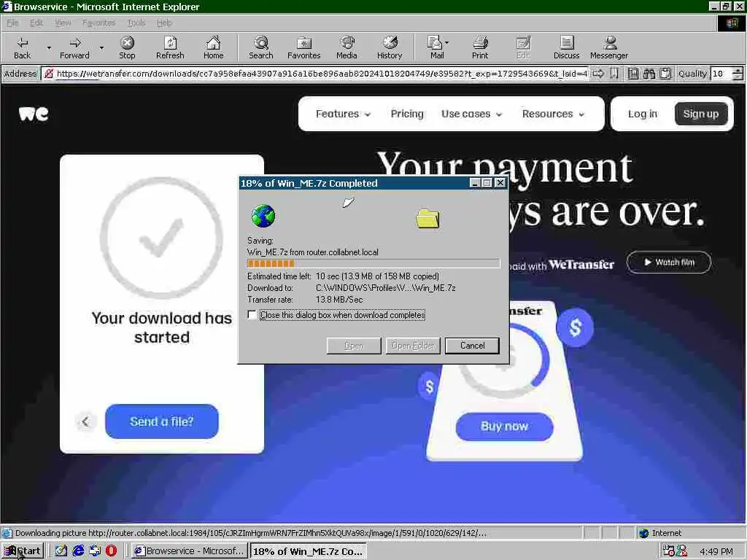Open the Edit menu
The image size is (747, 560).
[x=36, y=23]
